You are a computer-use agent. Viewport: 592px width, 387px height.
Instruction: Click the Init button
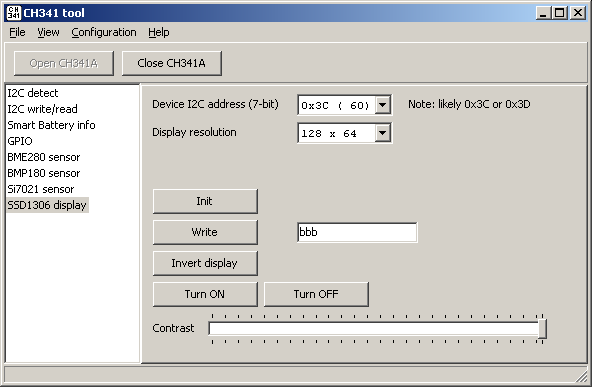205,201
